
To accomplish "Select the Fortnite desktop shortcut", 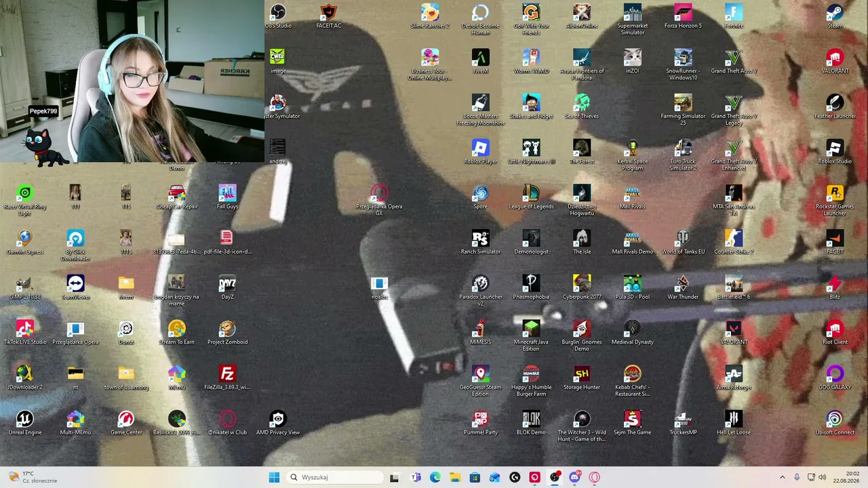I will pos(734,16).
